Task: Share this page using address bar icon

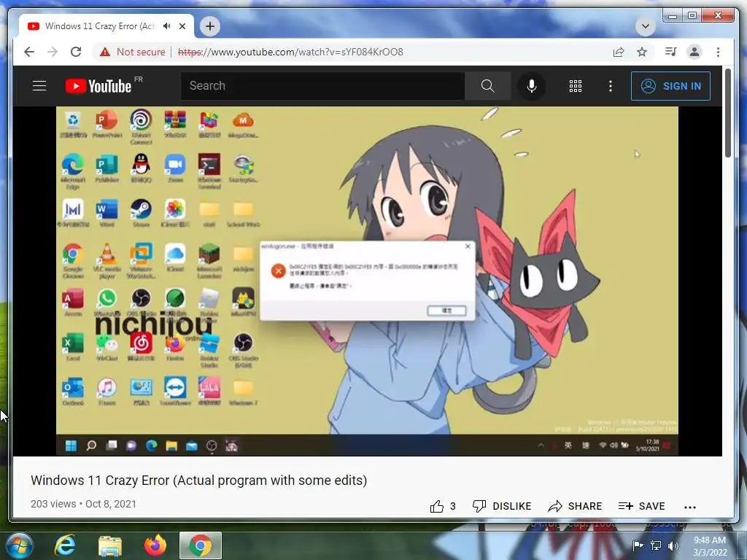Action: pyautogui.click(x=619, y=52)
